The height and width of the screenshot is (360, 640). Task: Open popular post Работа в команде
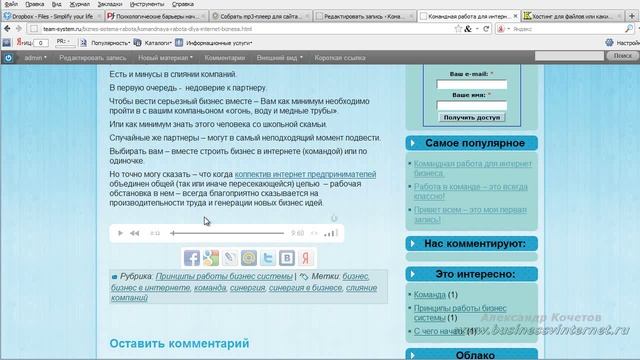pyautogui.click(x=471, y=191)
